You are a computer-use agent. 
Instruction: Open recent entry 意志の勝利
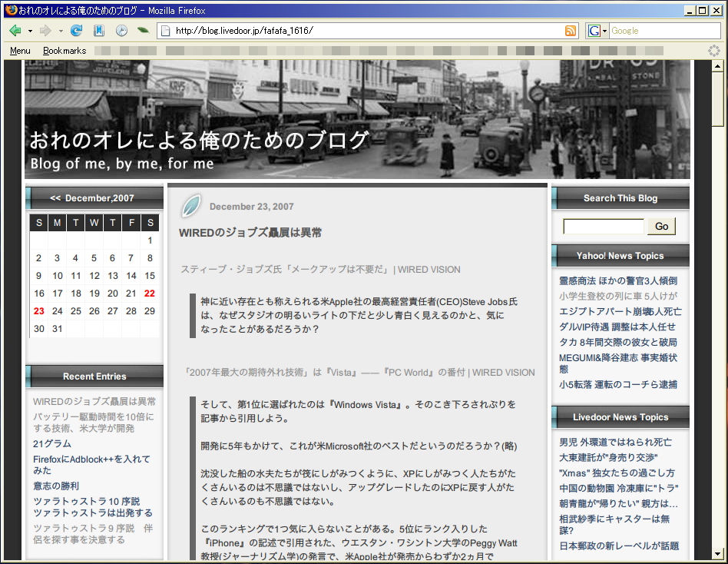[x=56, y=486]
